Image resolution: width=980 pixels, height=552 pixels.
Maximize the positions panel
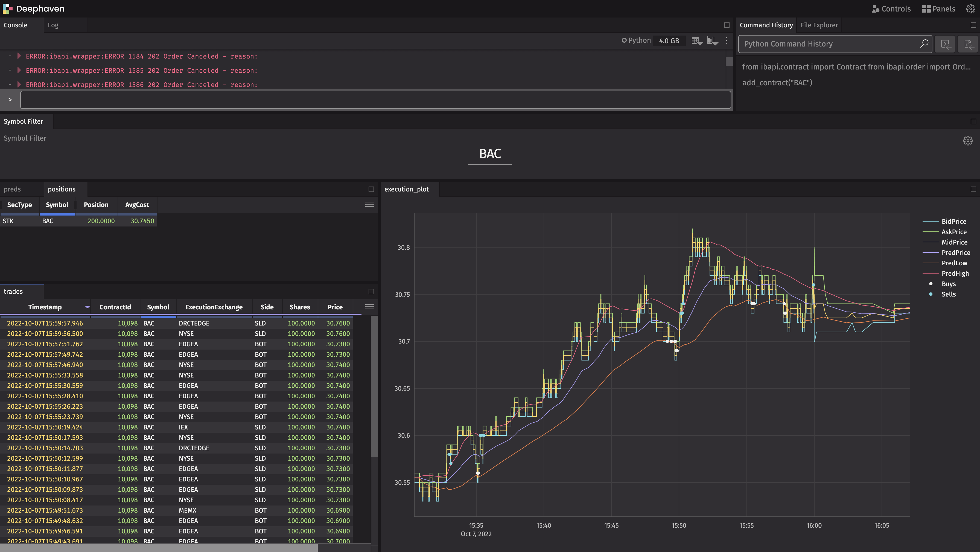371,189
